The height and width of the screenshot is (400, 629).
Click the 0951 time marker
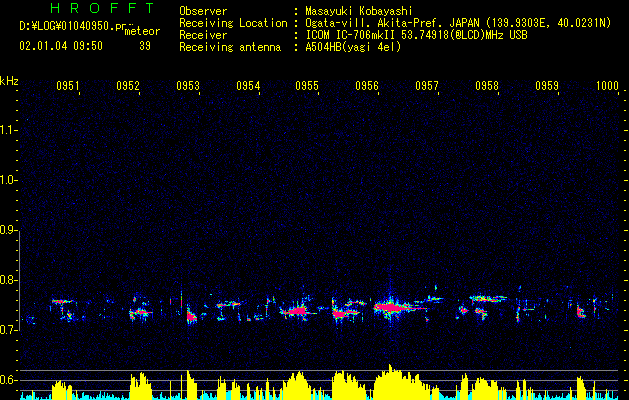67,85
